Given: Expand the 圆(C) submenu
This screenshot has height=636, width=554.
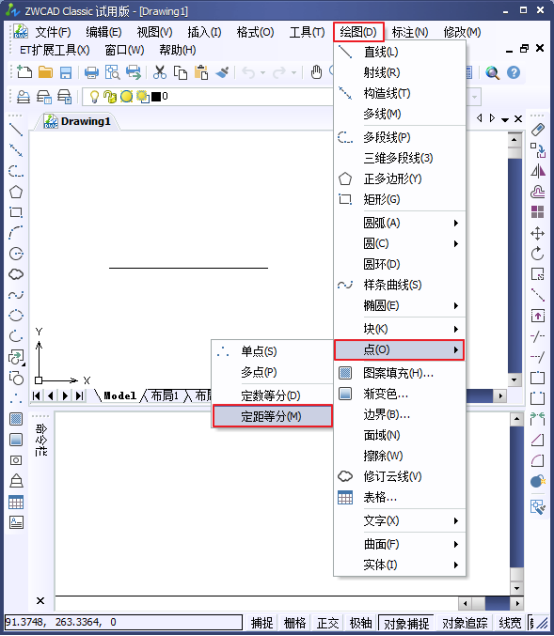Looking at the screenshot, I should click(399, 243).
